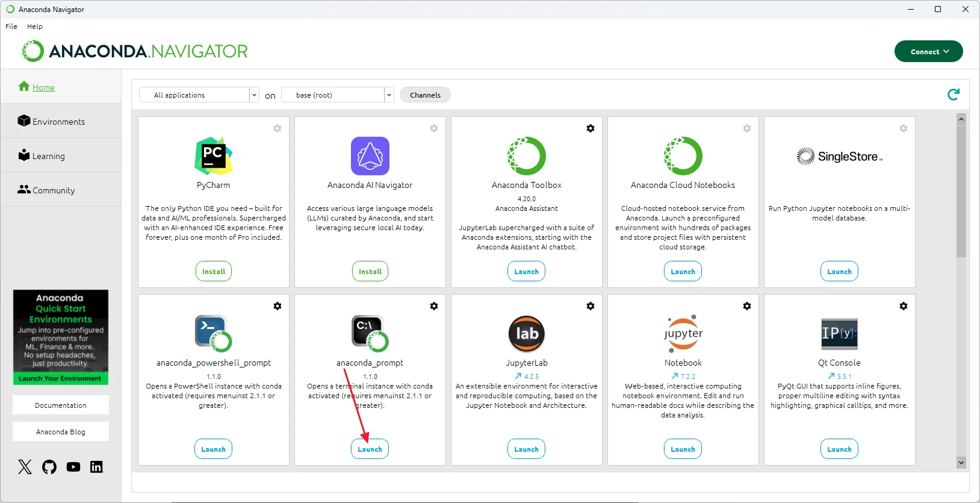Click the Channels button
This screenshot has height=503, width=980.
(425, 95)
